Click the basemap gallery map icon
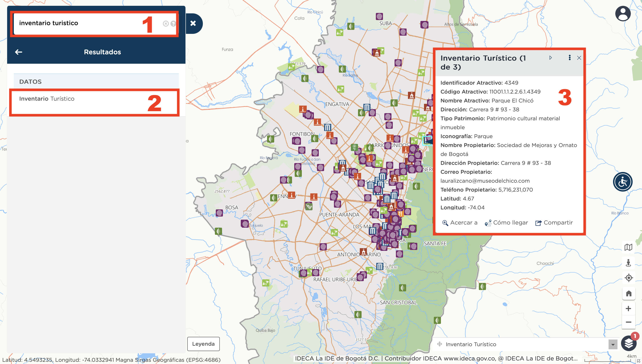642x364 pixels. (628, 247)
